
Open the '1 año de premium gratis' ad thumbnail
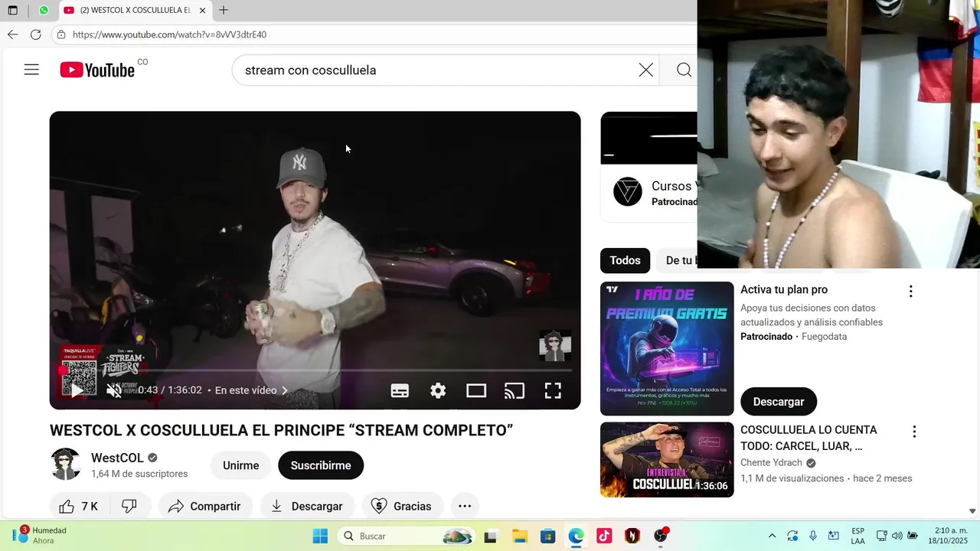click(x=667, y=348)
